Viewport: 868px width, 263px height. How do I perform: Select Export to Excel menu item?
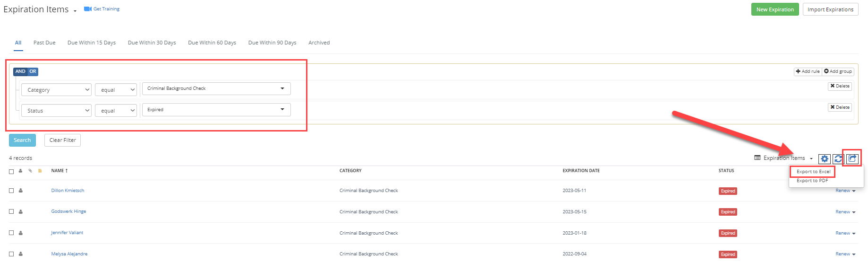813,172
